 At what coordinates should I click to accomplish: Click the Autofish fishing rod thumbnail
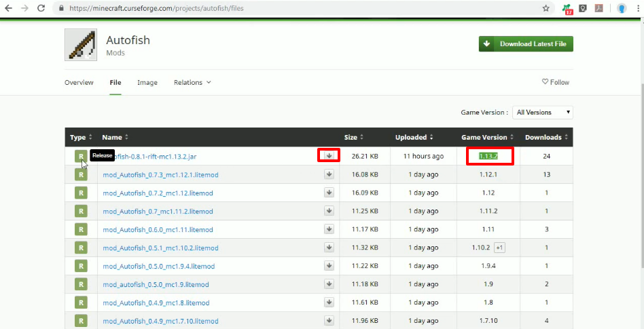[x=81, y=45]
